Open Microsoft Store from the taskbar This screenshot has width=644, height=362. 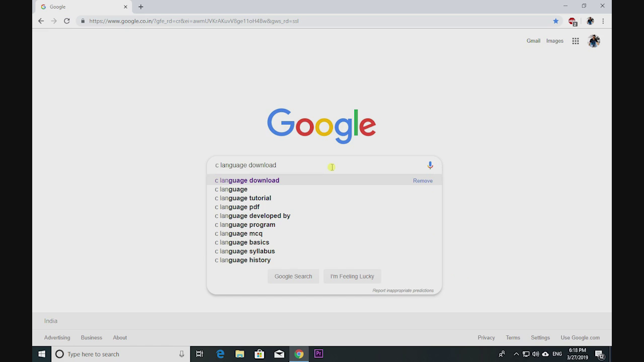pos(260,354)
